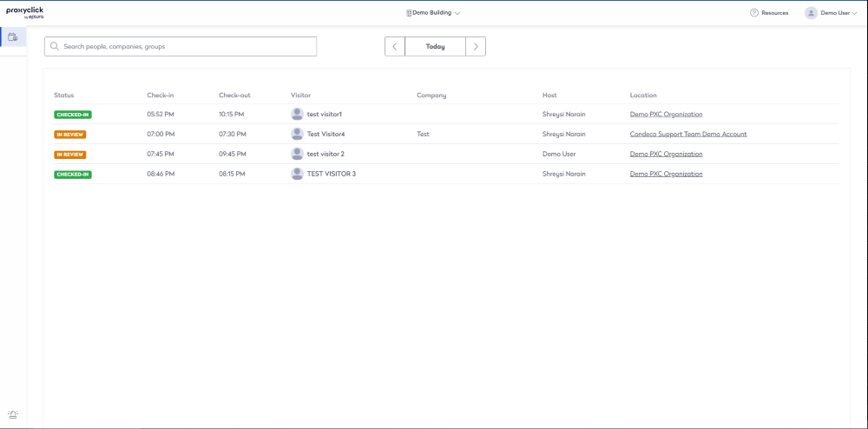Click the avatar of test visitor 2
The height and width of the screenshot is (429, 868).
[297, 154]
